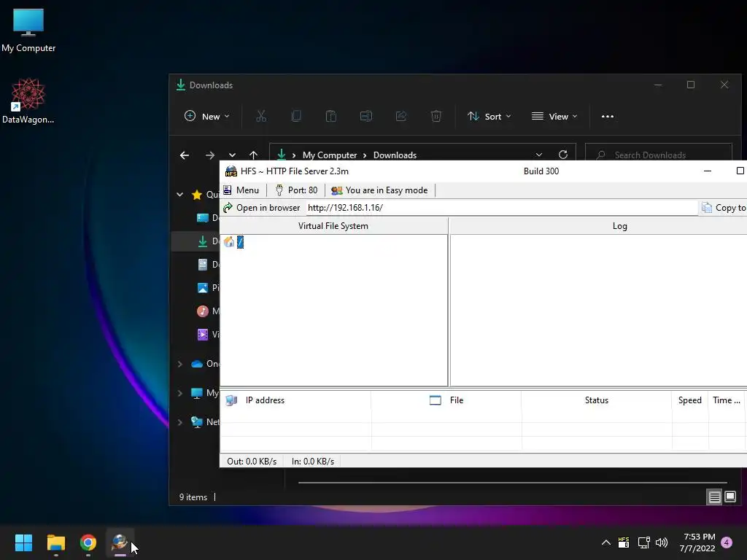
Task: Click the Speed column header
Action: coord(690,400)
